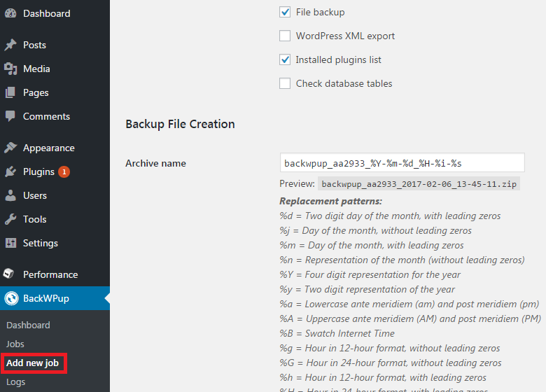Enable the Check database tables checkbox
The width and height of the screenshot is (546, 392).
coord(285,83)
